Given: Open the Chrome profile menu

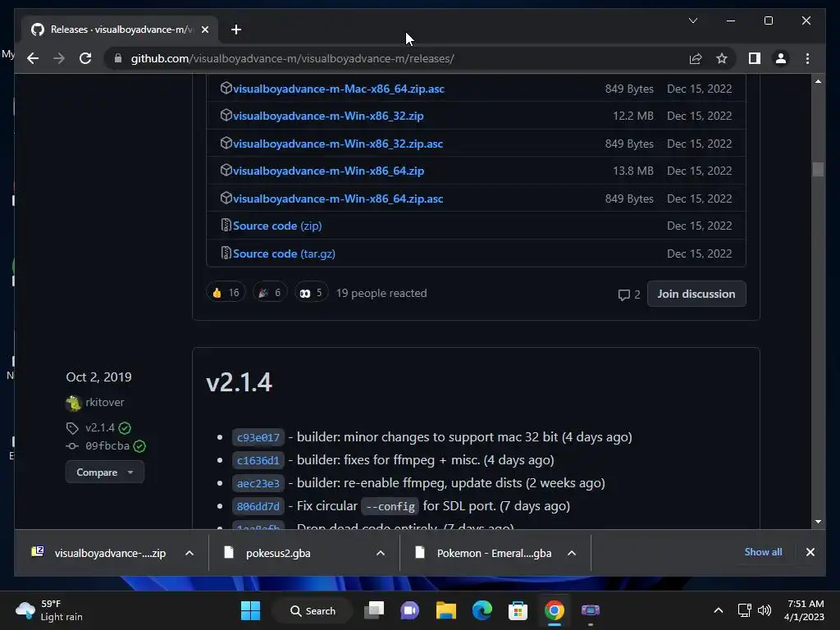Looking at the screenshot, I should click(781, 58).
